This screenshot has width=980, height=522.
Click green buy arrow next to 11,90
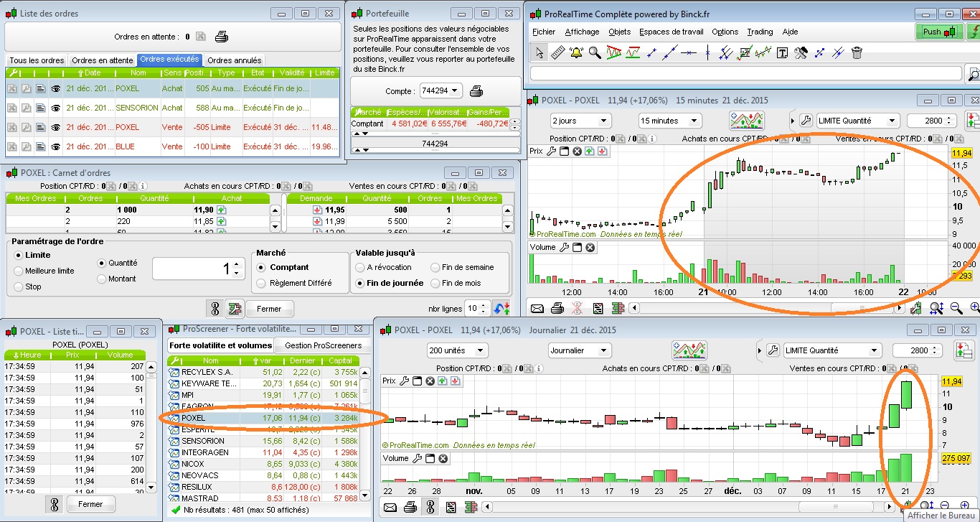[x=221, y=210]
